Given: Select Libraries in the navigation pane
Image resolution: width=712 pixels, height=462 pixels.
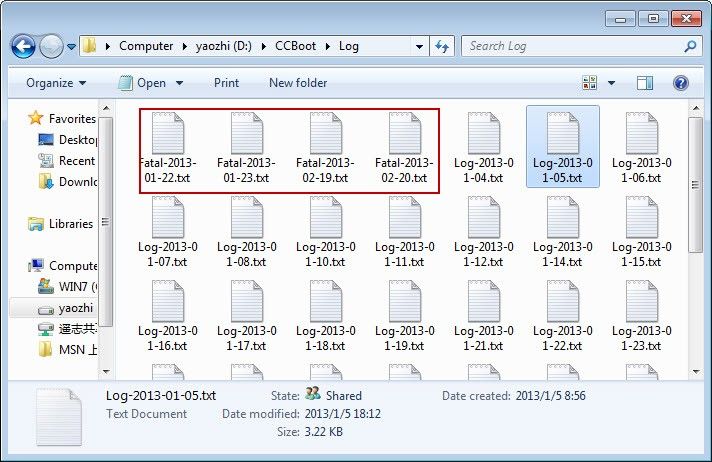Looking at the screenshot, I should pyautogui.click(x=70, y=224).
